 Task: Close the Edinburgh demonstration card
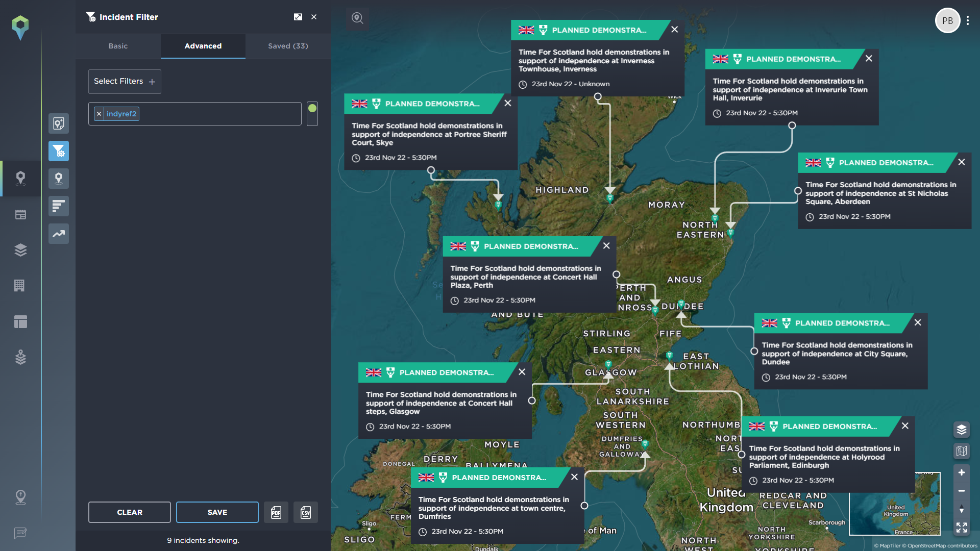905,426
